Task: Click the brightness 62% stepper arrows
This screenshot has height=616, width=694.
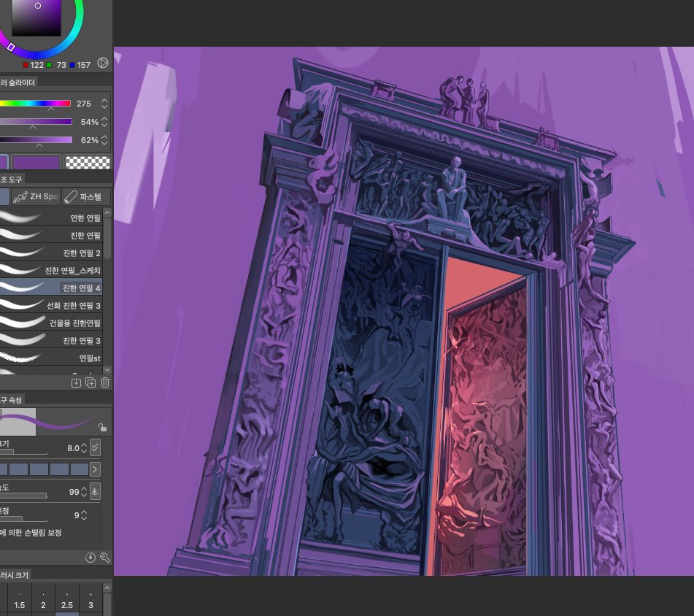Action: [104, 140]
